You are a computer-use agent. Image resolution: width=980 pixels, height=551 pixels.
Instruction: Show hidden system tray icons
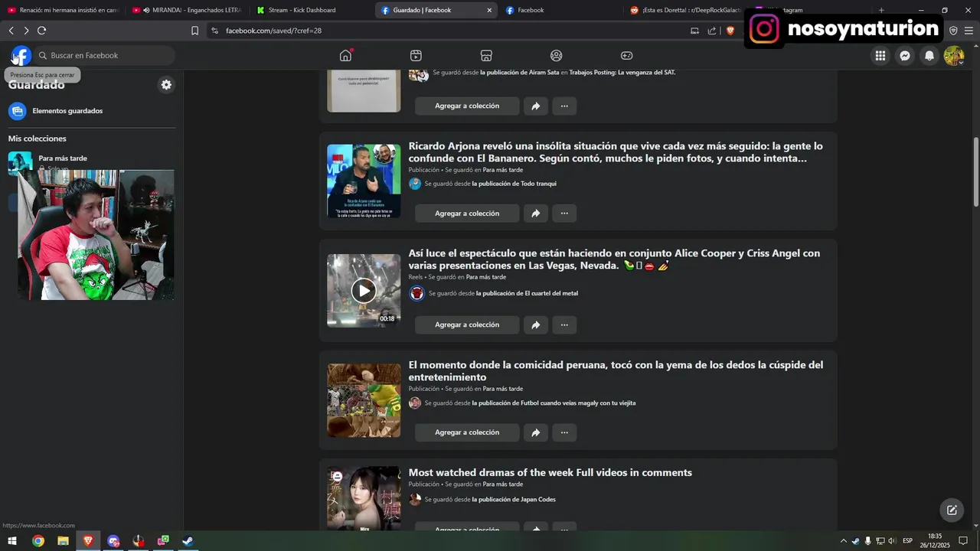[x=844, y=541]
